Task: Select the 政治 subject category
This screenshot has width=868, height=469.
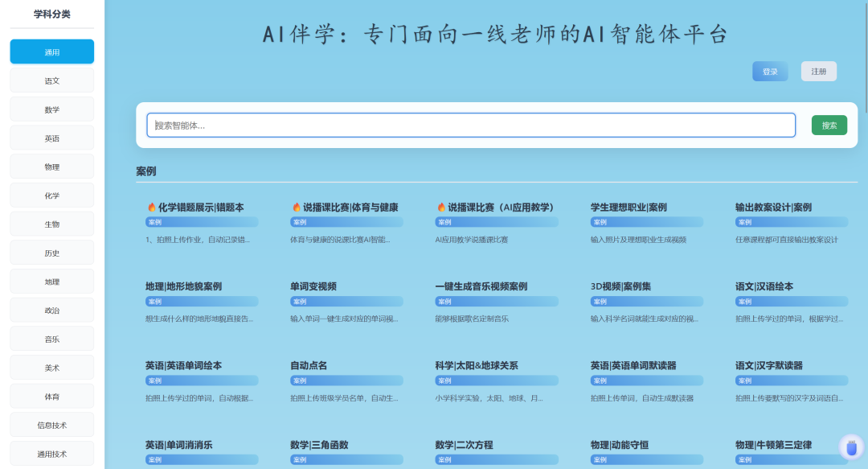Action: pyautogui.click(x=52, y=310)
